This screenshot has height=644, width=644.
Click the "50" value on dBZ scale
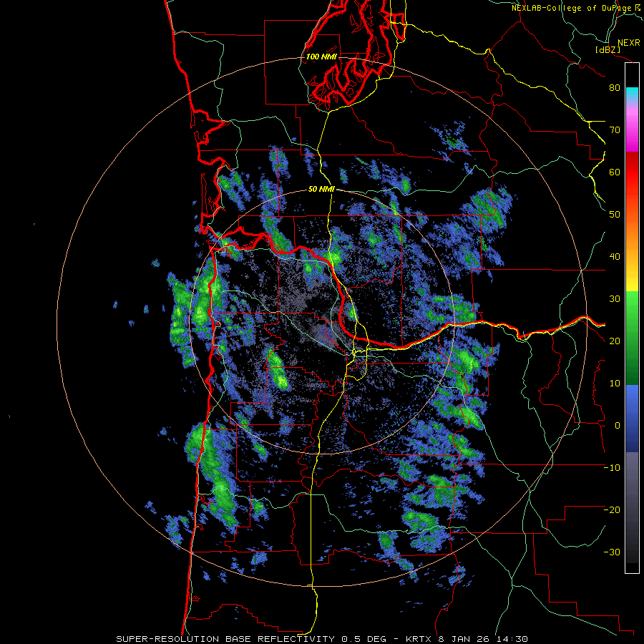(615, 215)
